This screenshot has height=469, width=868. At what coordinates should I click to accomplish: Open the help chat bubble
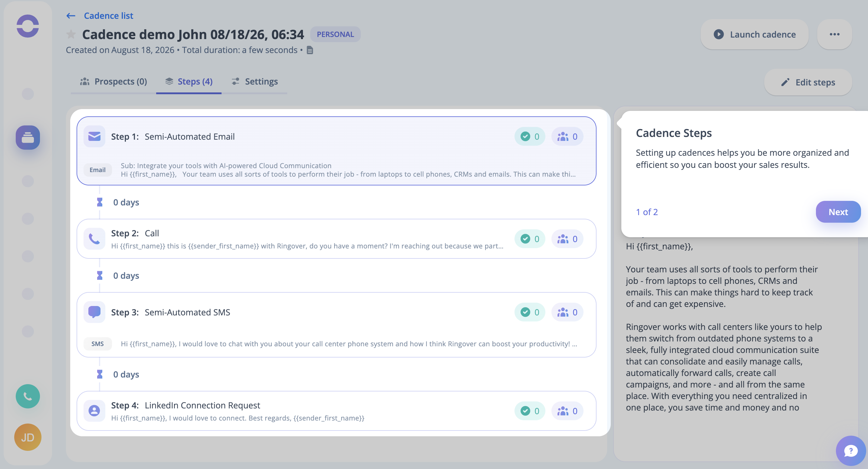coord(851,451)
